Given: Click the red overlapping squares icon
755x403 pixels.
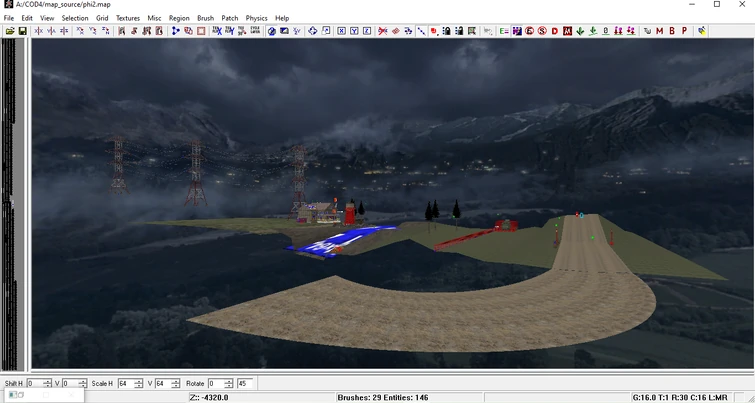Looking at the screenshot, I should (188, 31).
